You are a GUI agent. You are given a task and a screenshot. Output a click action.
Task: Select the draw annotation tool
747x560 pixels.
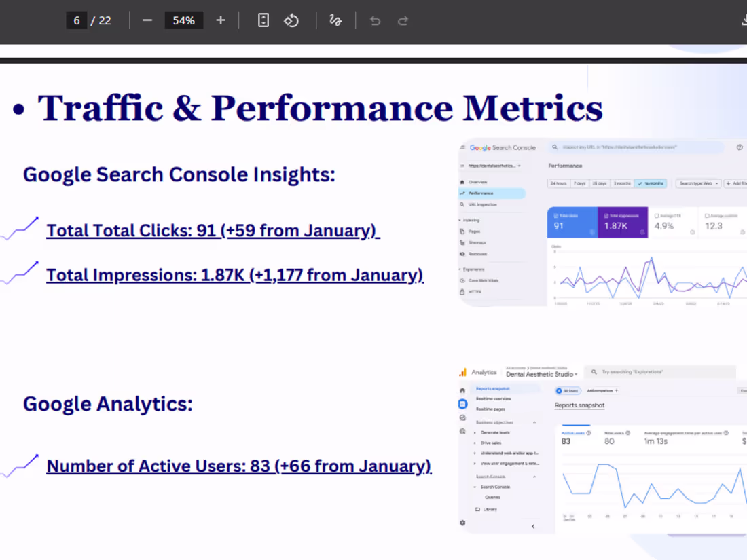[335, 20]
